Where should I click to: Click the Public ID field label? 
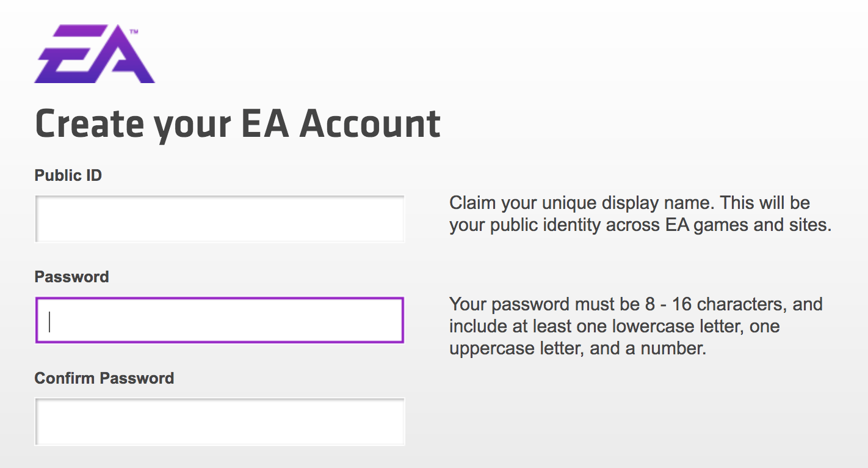click(68, 175)
